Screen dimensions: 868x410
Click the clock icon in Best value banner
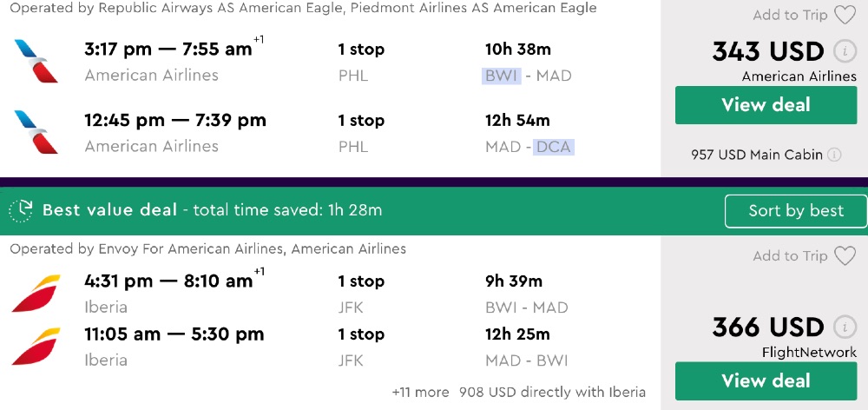pyautogui.click(x=21, y=210)
